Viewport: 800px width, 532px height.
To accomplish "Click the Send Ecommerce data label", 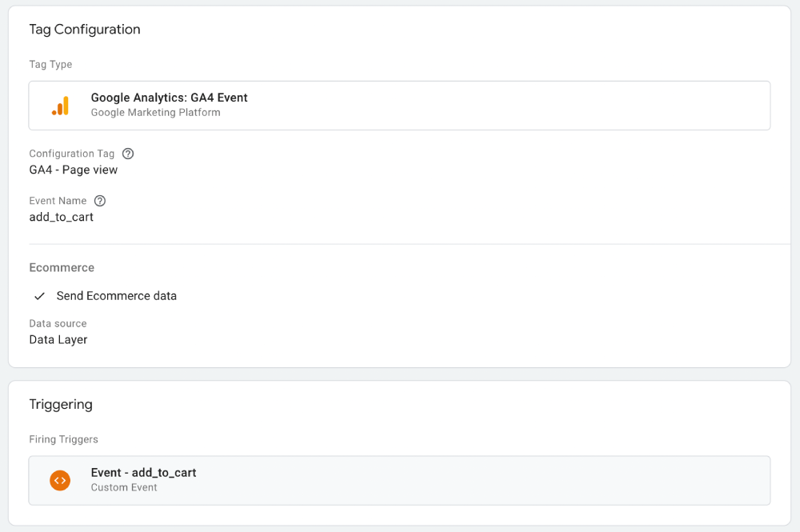I will [117, 296].
